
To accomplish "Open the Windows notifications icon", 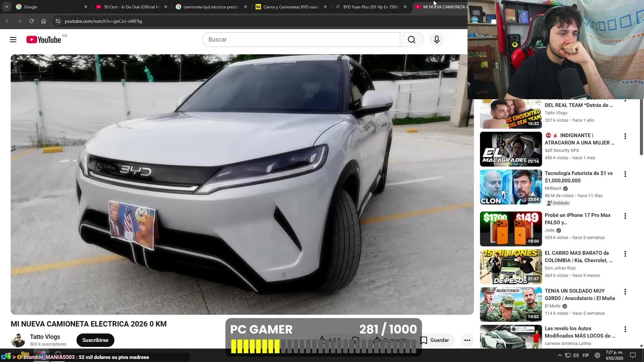I will pyautogui.click(x=633, y=355).
